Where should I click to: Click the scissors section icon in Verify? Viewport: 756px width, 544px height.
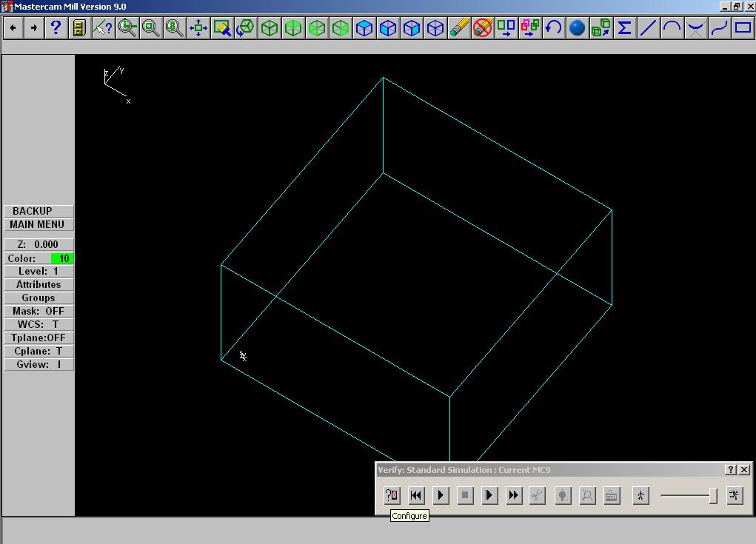pos(537,495)
